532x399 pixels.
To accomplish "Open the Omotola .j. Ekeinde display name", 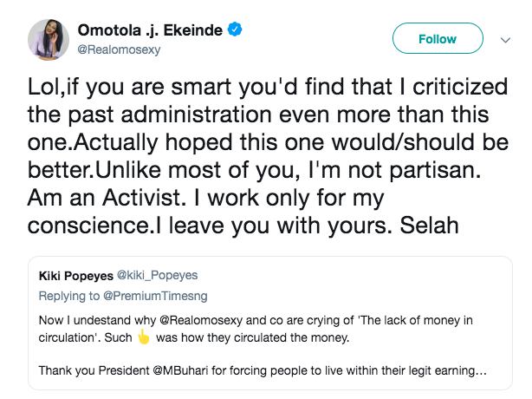I will click(150, 30).
